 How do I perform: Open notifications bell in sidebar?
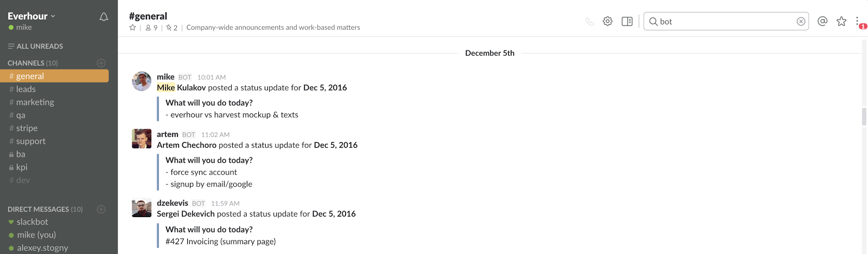(x=104, y=17)
